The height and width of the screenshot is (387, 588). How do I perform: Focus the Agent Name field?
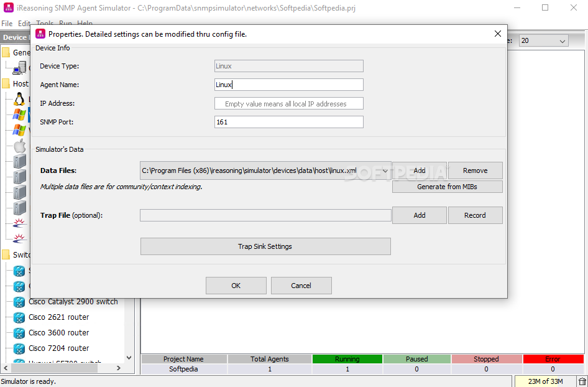pyautogui.click(x=289, y=85)
